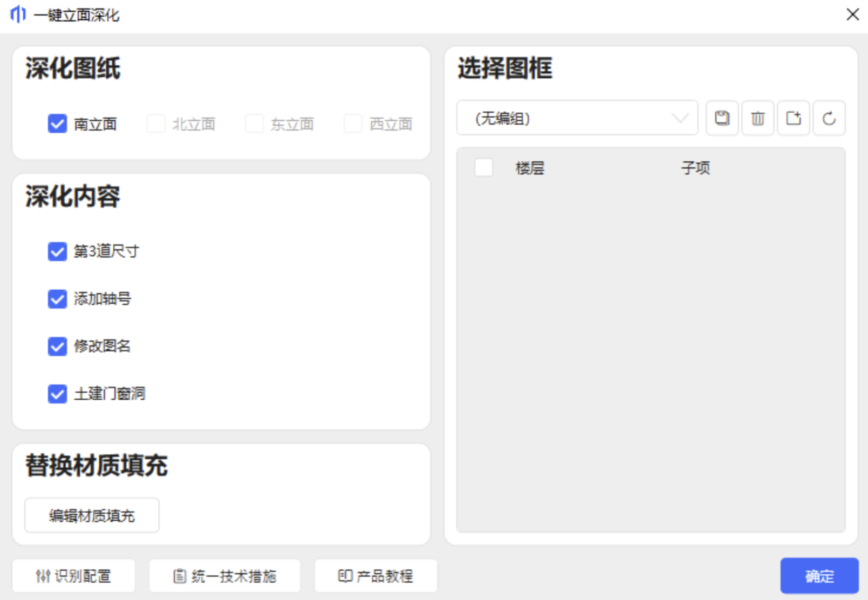
Task: Tick the 东立面 checkbox
Action: (x=255, y=124)
